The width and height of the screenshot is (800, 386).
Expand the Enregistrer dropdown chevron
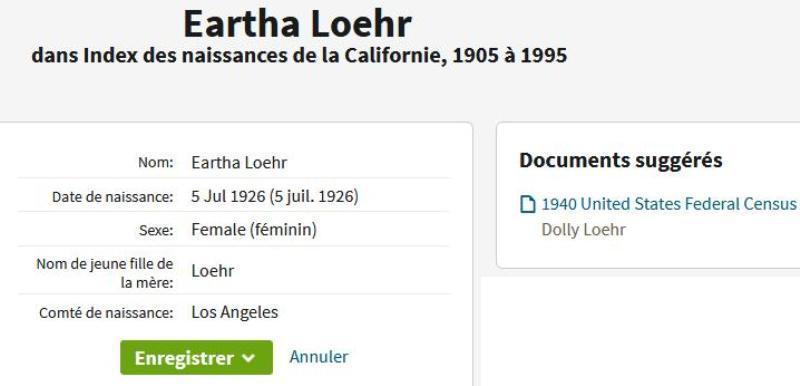[248, 358]
